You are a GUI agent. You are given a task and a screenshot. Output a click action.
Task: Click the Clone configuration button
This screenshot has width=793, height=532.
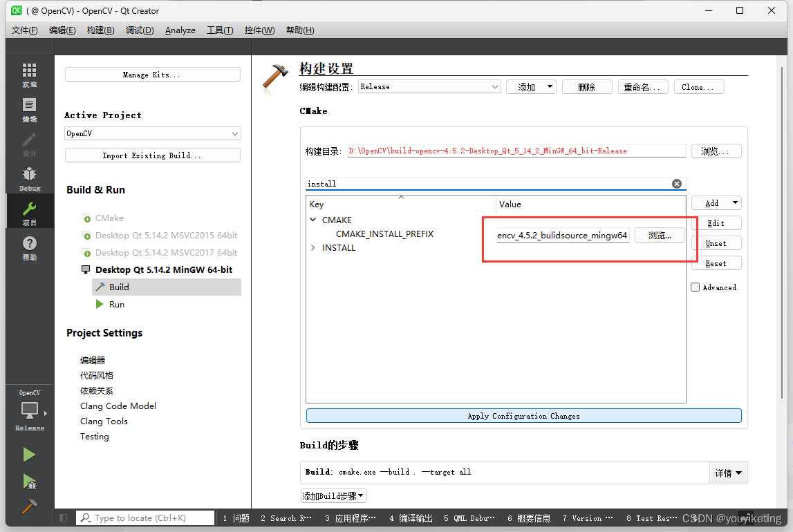tap(699, 87)
